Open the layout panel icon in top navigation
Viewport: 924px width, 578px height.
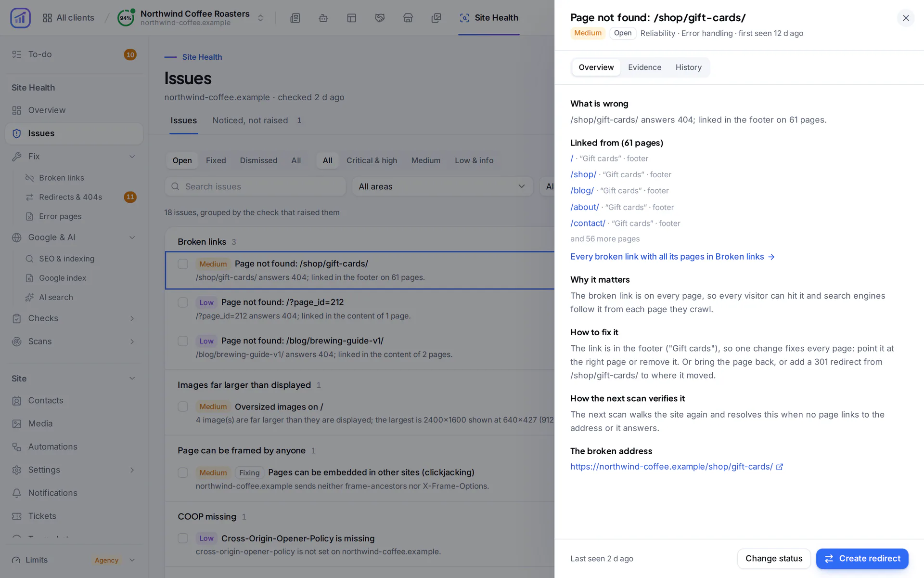[352, 18]
